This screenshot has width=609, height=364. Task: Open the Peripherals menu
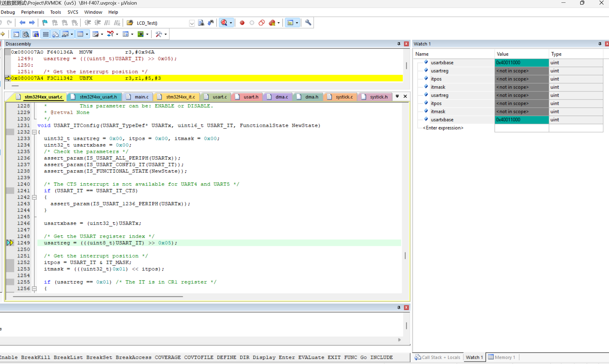coord(33,12)
